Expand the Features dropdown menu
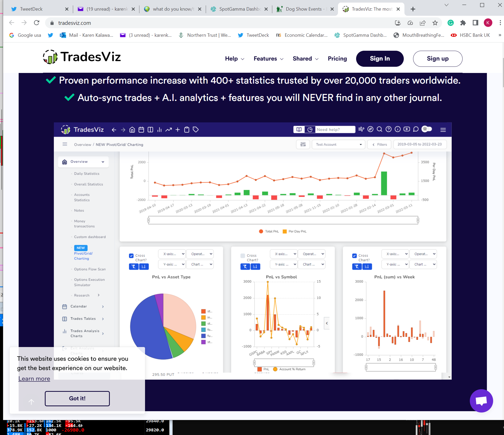Image resolution: width=504 pixels, height=435 pixels. (x=268, y=59)
